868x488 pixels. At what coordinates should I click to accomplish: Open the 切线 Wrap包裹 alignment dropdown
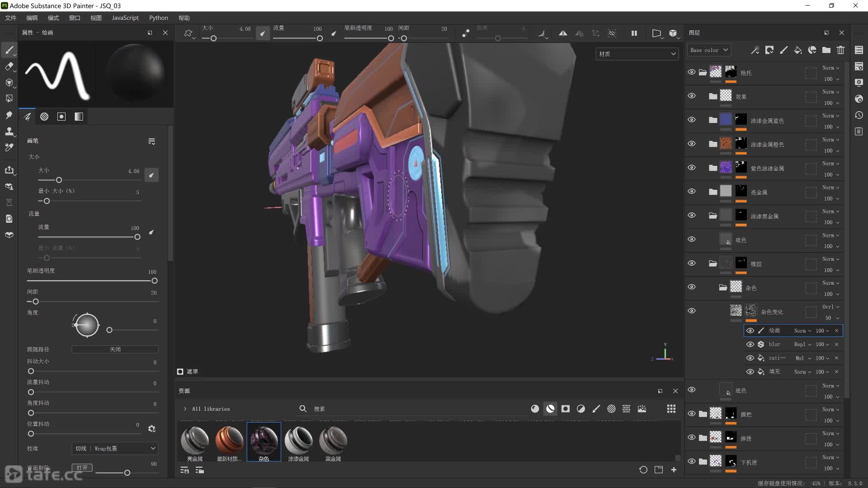pos(115,448)
